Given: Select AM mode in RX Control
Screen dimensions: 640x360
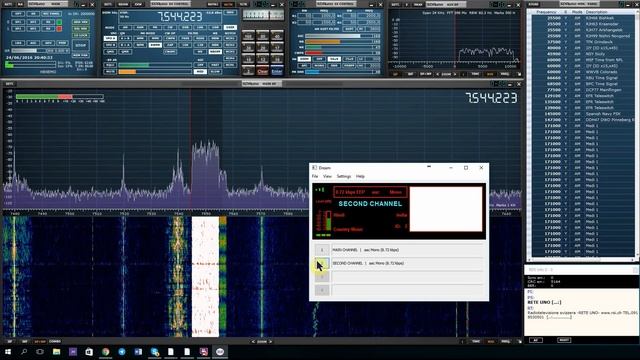Looking at the screenshot, I should (125, 27).
